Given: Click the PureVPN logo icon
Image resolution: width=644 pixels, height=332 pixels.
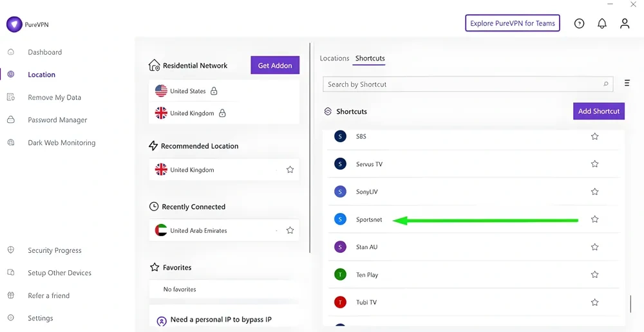Looking at the screenshot, I should pyautogui.click(x=14, y=24).
